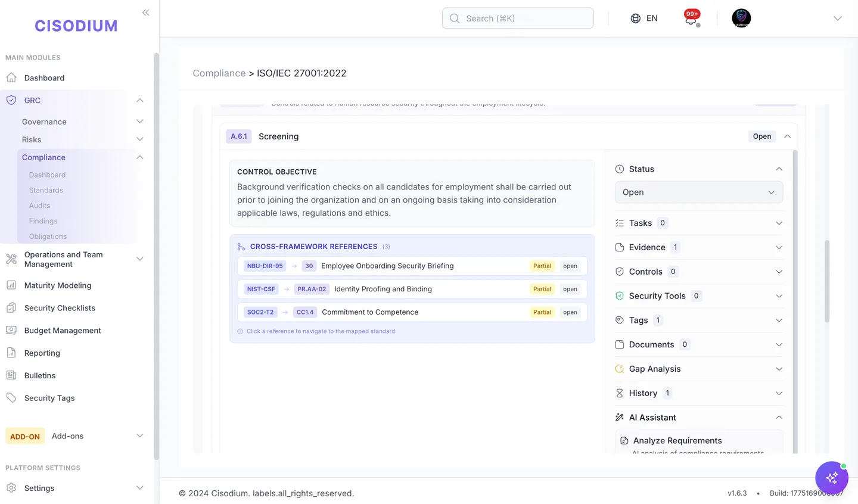The height and width of the screenshot is (504, 858).
Task: Click the Budget Management money icon
Action: [11, 330]
